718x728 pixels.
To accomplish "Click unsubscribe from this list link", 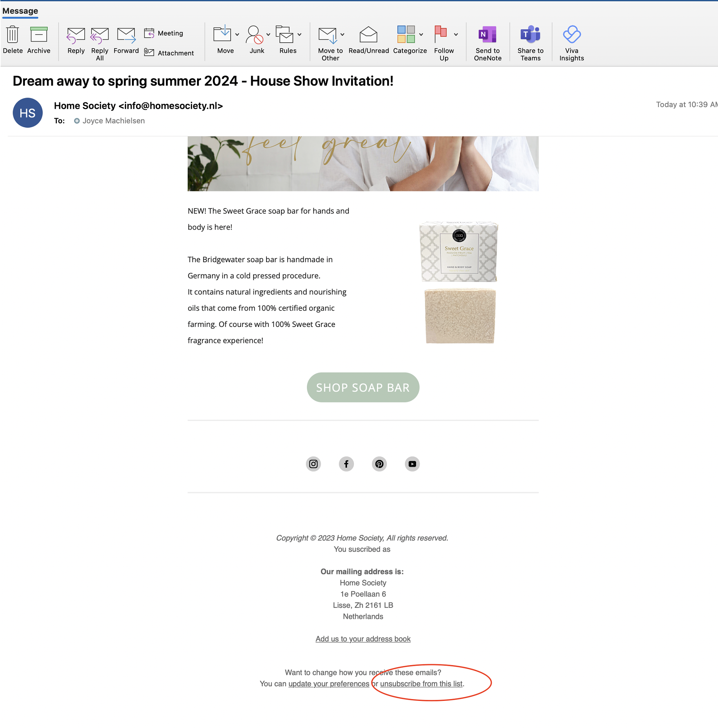I will (421, 684).
